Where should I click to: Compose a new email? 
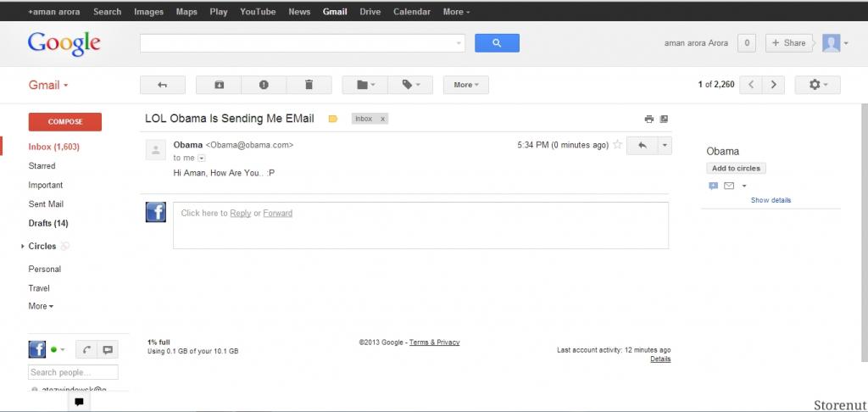tap(64, 122)
